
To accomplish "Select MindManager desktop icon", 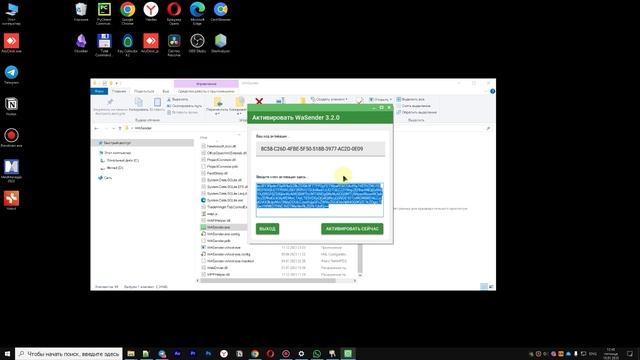I will (11, 171).
